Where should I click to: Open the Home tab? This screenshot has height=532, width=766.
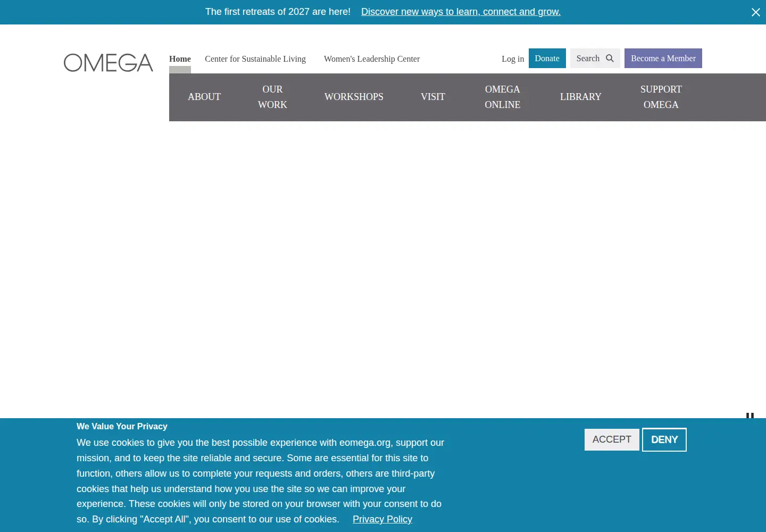click(x=180, y=59)
